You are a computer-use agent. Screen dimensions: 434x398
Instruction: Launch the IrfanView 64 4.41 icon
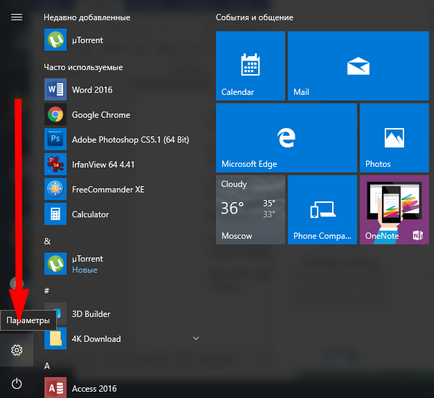click(x=55, y=164)
